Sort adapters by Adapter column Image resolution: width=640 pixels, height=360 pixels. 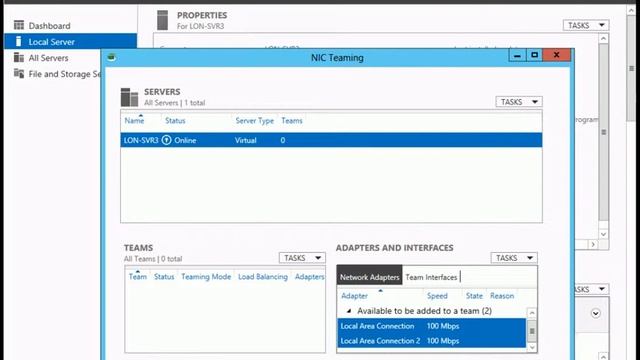click(x=354, y=296)
